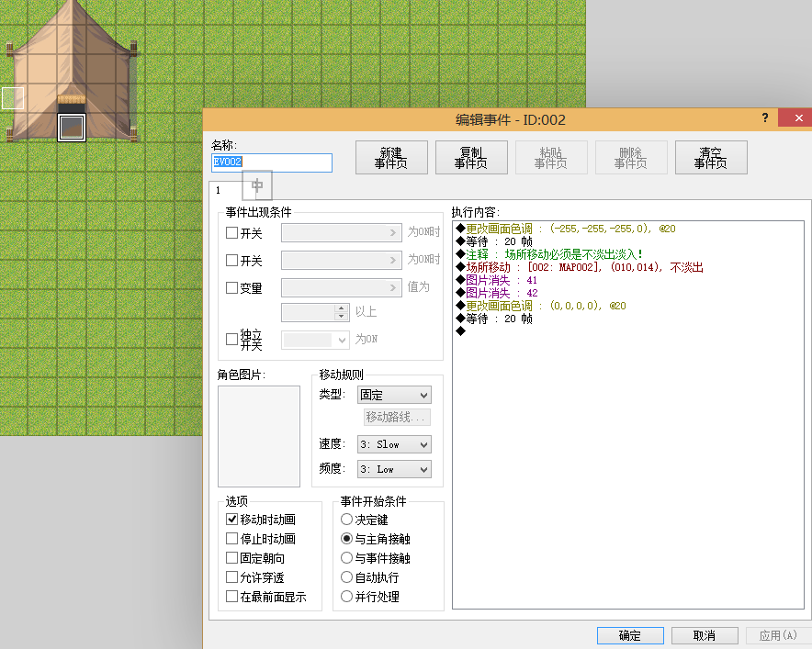The height and width of the screenshot is (649, 812).
Task: Select the 决定键 start condition
Action: click(x=346, y=519)
